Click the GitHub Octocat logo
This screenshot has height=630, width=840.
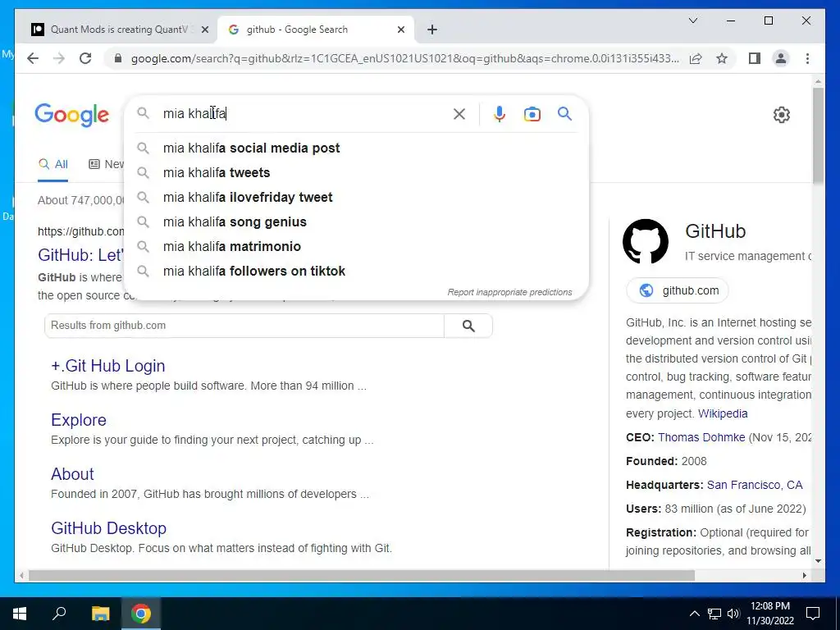(x=646, y=241)
